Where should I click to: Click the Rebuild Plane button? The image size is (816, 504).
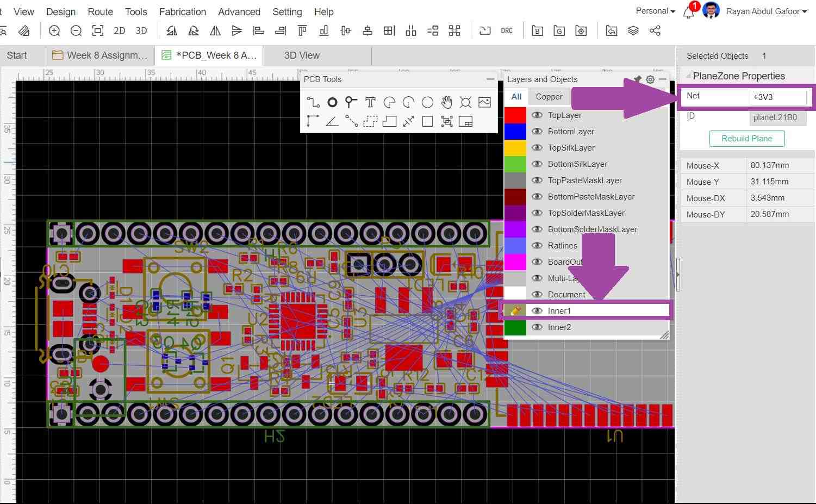tap(746, 139)
